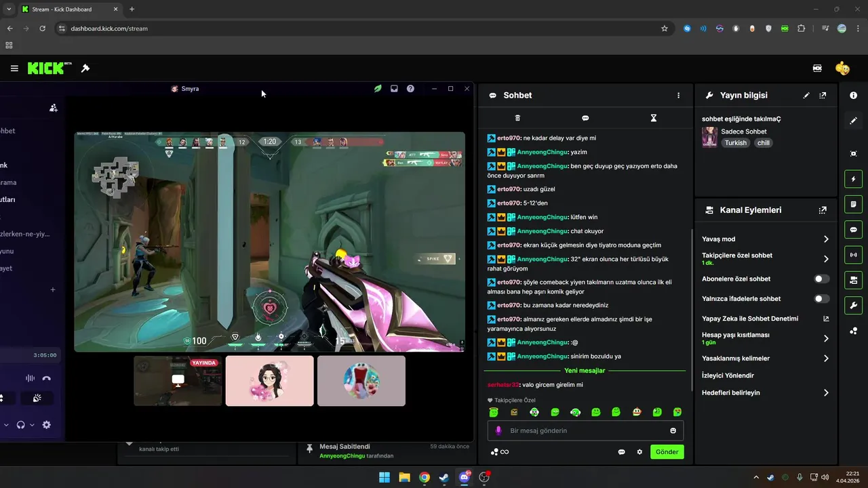Show hidden system tray icons

point(756,477)
